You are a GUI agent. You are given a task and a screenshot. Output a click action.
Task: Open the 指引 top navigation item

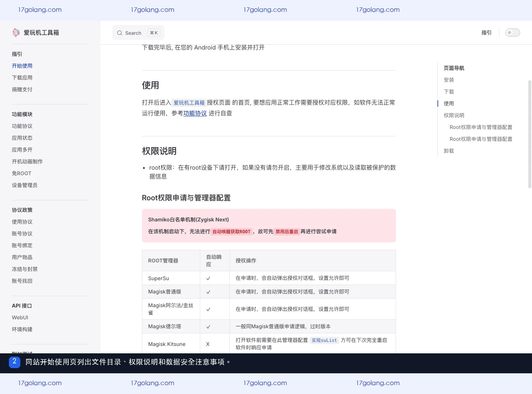pos(486,33)
